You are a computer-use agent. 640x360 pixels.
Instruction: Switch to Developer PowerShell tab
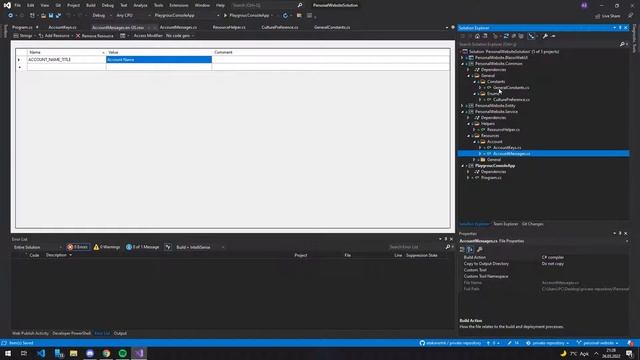(71, 333)
